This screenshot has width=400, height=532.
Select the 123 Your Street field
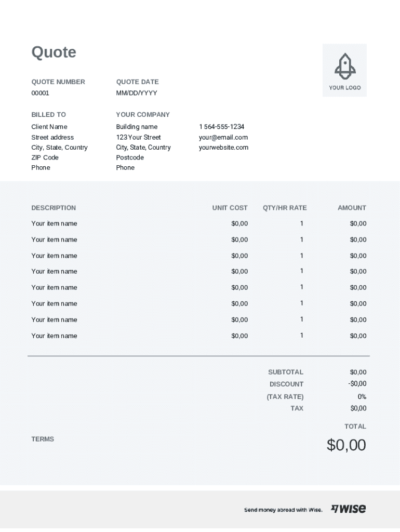(139, 137)
